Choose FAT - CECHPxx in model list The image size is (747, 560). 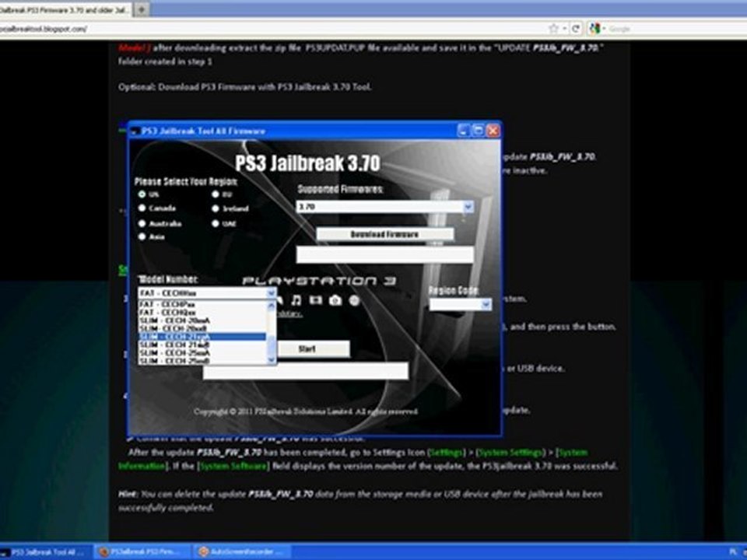(202, 304)
